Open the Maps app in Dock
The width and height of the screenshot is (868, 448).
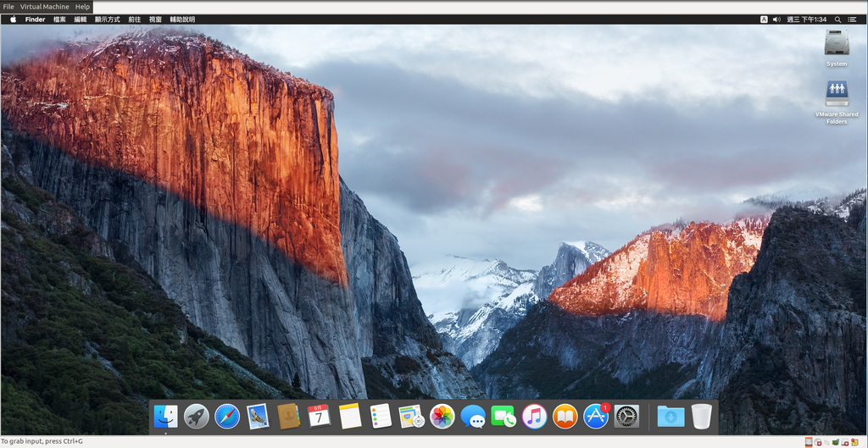pos(411,417)
